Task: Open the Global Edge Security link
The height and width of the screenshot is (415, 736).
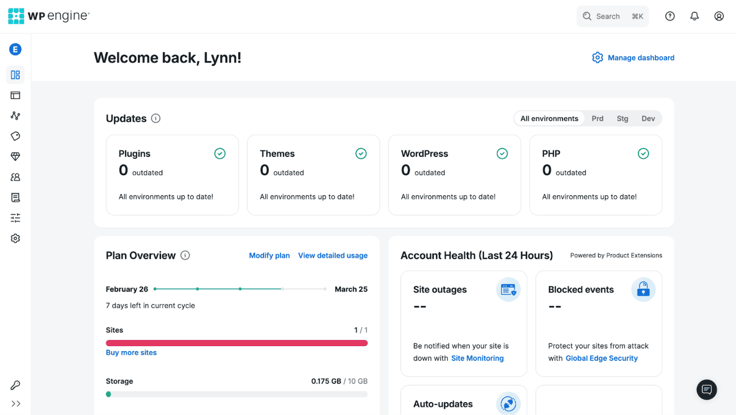Action: click(x=601, y=358)
